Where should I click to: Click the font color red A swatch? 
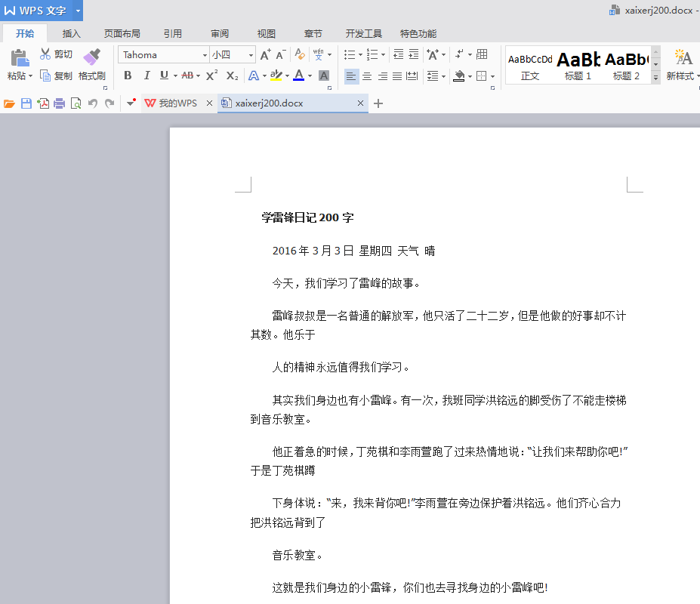(298, 75)
